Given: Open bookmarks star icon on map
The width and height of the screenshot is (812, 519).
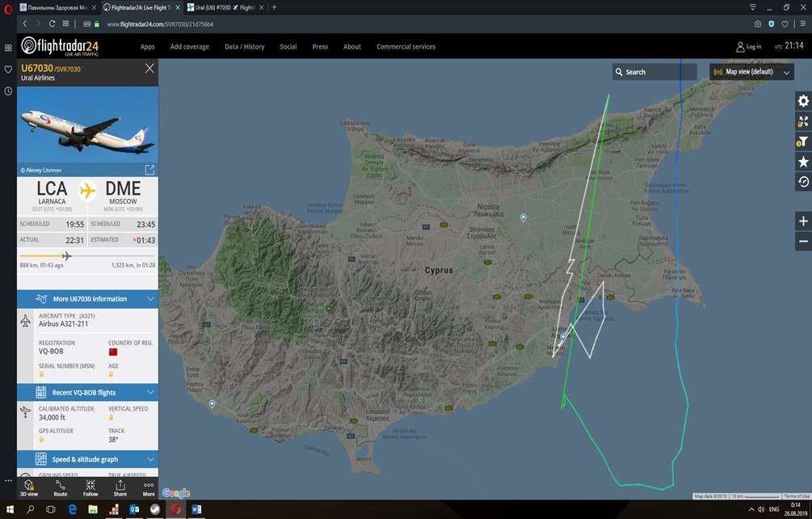Looking at the screenshot, I should pyautogui.click(x=802, y=162).
